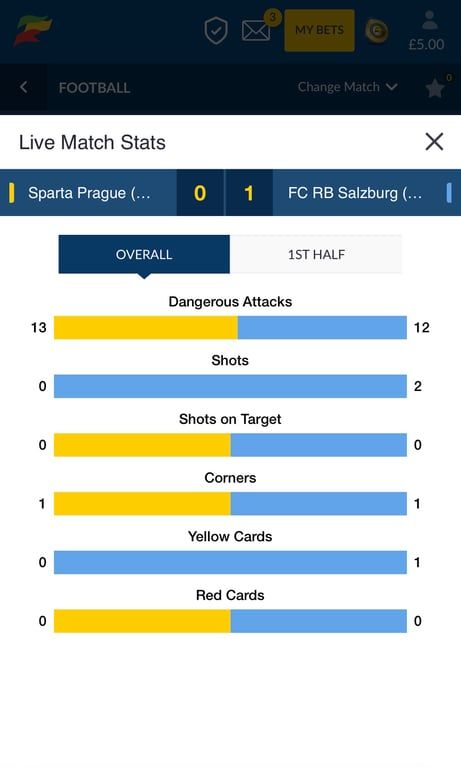Click the app logo in the header
Viewport: 461px width, 768px height.
coord(32,30)
